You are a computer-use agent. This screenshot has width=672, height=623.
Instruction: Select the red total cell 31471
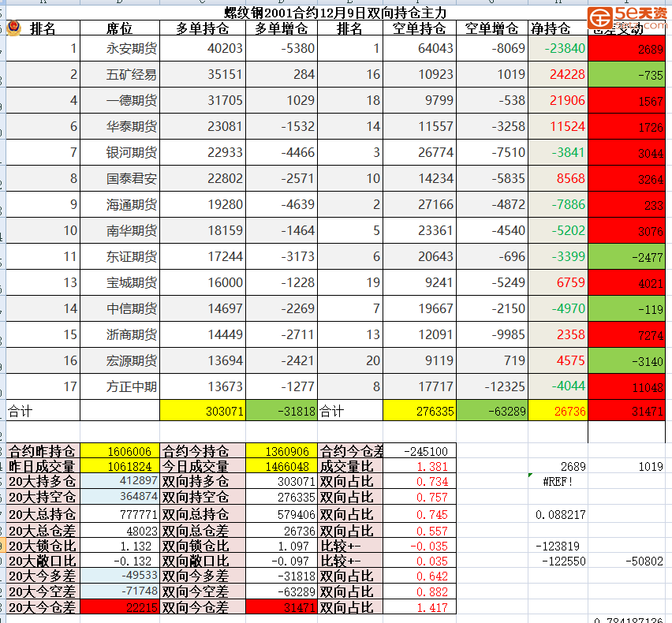click(629, 411)
